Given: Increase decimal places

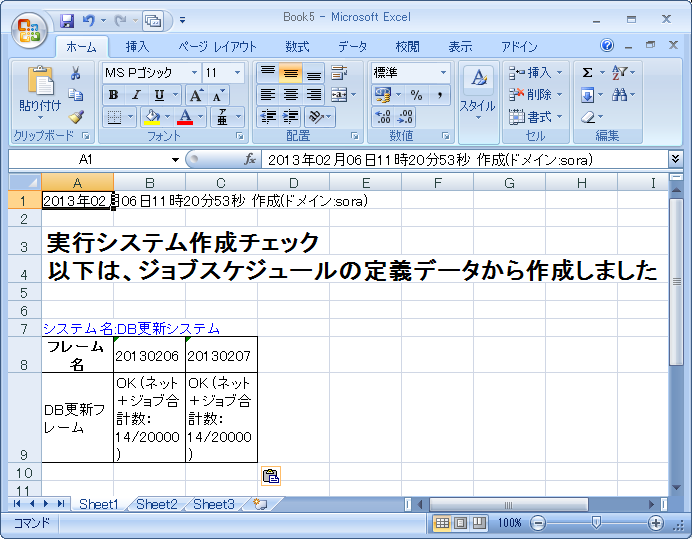Looking at the screenshot, I should (382, 117).
